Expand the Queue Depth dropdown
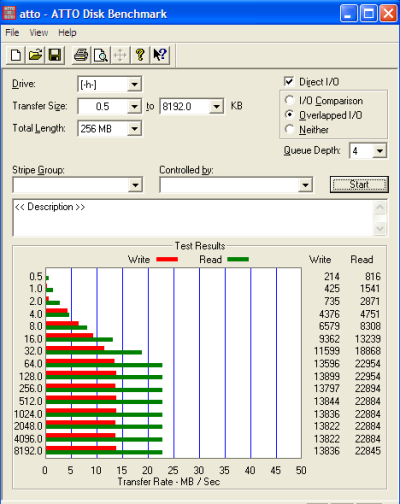Viewport: 400px width, 504px height. click(379, 151)
